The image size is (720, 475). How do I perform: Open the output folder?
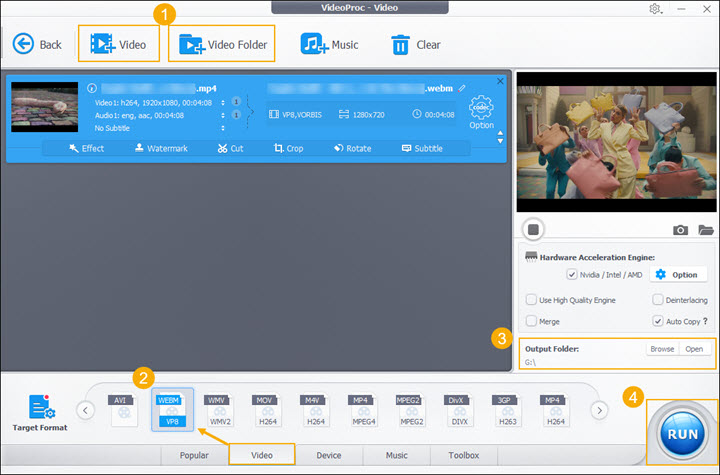coord(694,349)
